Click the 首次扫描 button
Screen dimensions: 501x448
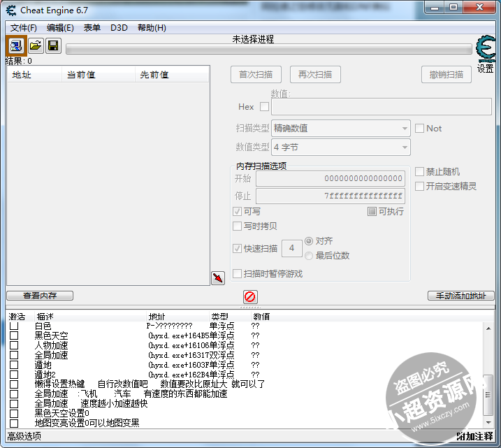pyautogui.click(x=256, y=75)
